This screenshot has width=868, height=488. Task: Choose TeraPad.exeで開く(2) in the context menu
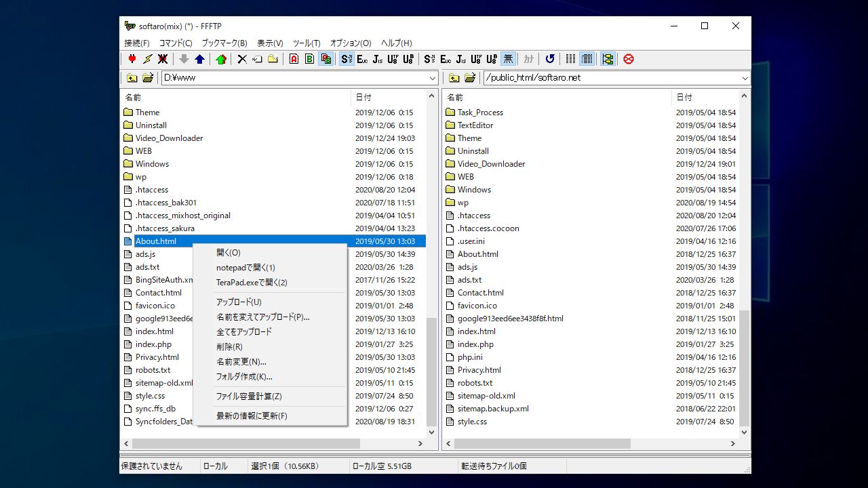pyautogui.click(x=270, y=283)
